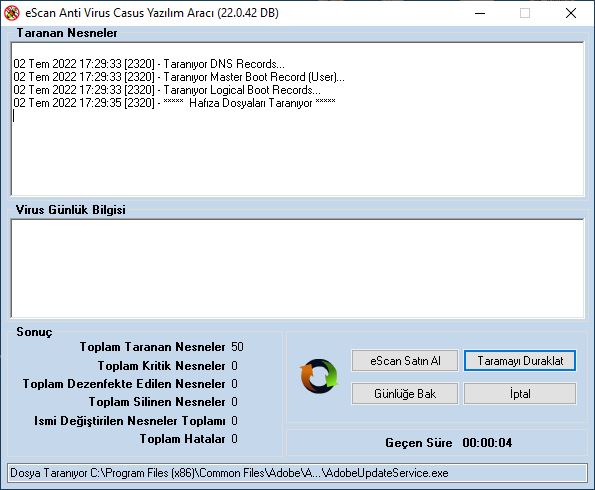595x490 pixels.
Task: Click the Geçen Süre elapsed time value
Action: tap(487, 443)
